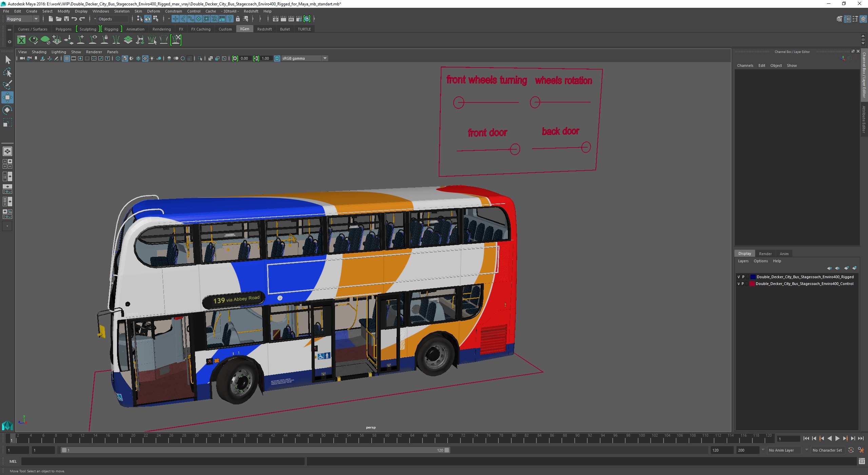Open the XGen window shelf icon
This screenshot has width=868, height=475.
click(21, 40)
